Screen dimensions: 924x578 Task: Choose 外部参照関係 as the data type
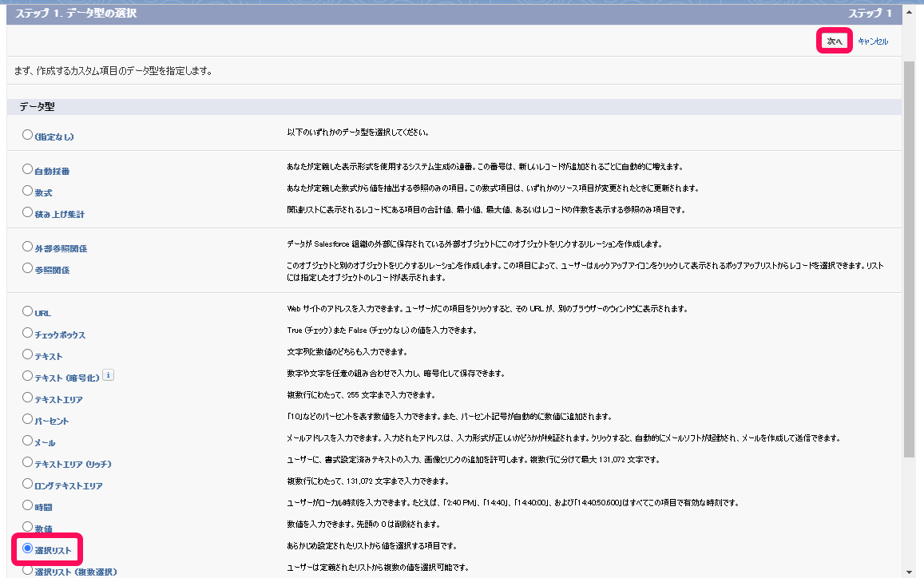point(28,247)
